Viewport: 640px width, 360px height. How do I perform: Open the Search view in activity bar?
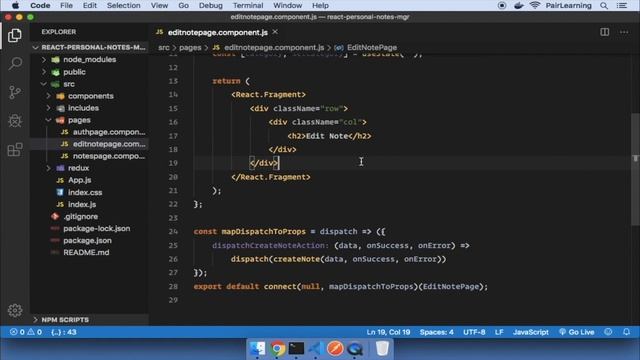(15, 63)
